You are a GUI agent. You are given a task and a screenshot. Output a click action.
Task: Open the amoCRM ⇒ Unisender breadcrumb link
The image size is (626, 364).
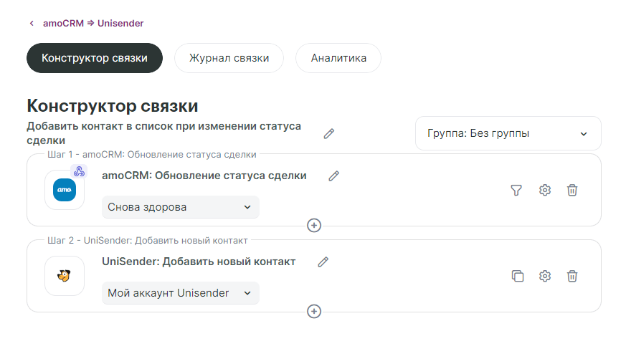(93, 24)
